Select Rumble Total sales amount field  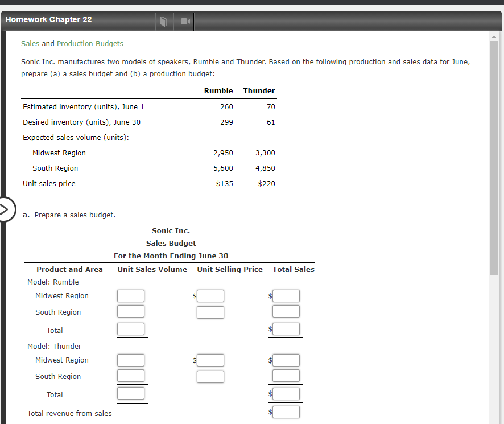click(286, 329)
